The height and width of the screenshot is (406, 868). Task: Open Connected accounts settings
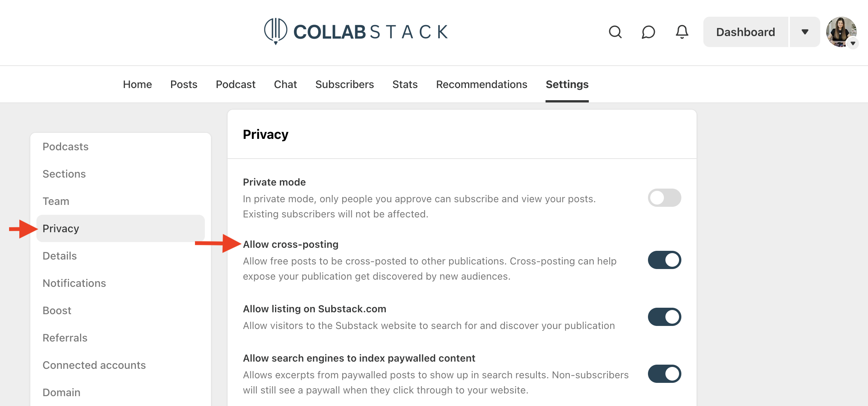pos(94,365)
